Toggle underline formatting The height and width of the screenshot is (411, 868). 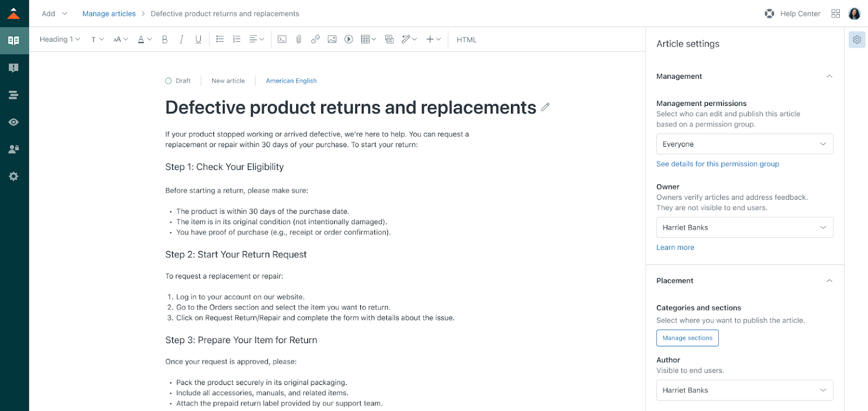click(x=199, y=40)
